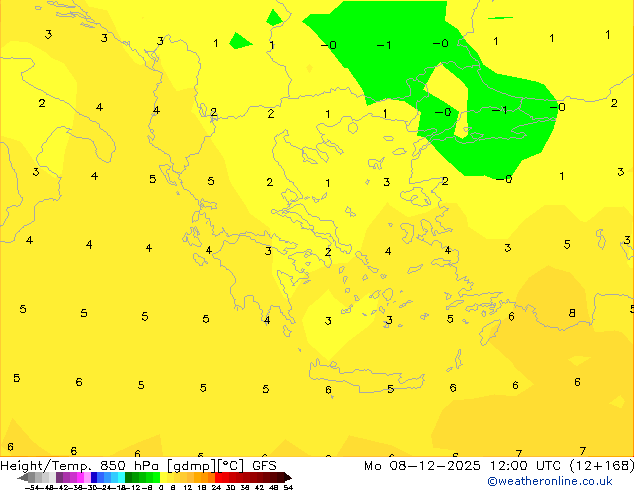Click the legend tick label "42" on positive side
Screen dimensions: 634x490
click(259, 487)
